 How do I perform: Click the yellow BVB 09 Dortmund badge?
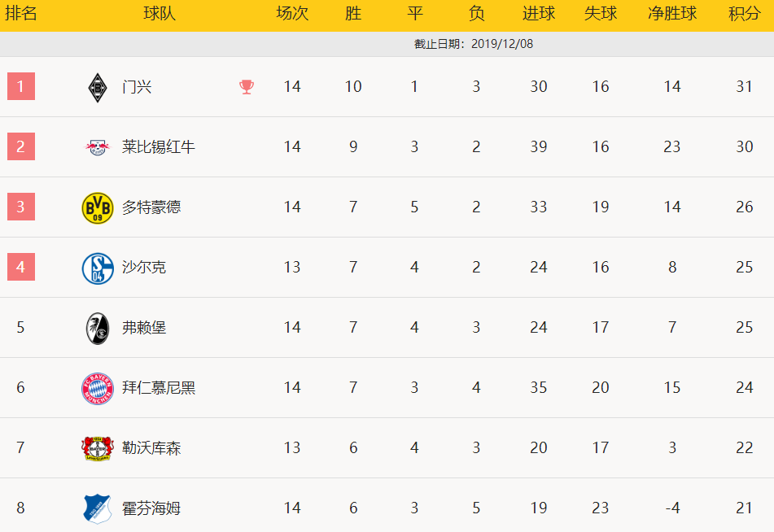[x=98, y=207]
